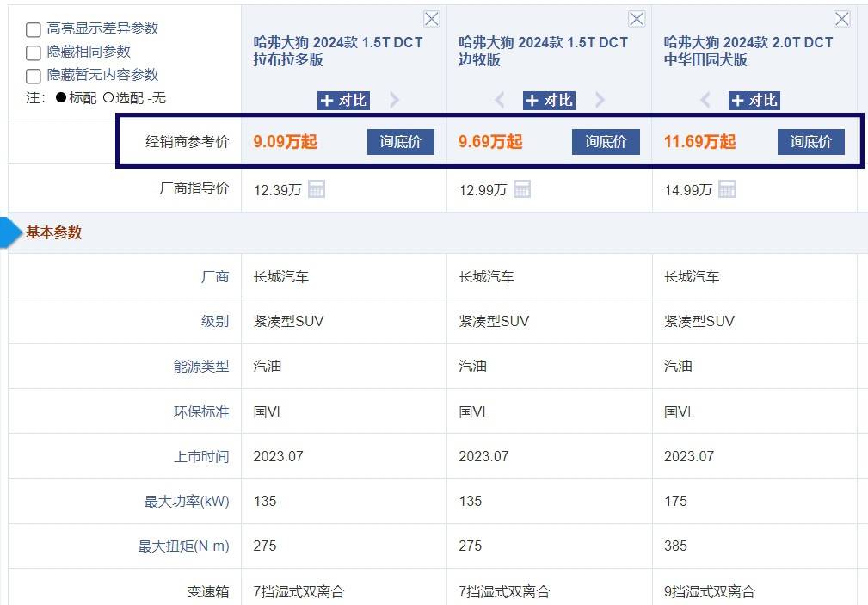Open calculator icon beside 14.99万 price

728,189
